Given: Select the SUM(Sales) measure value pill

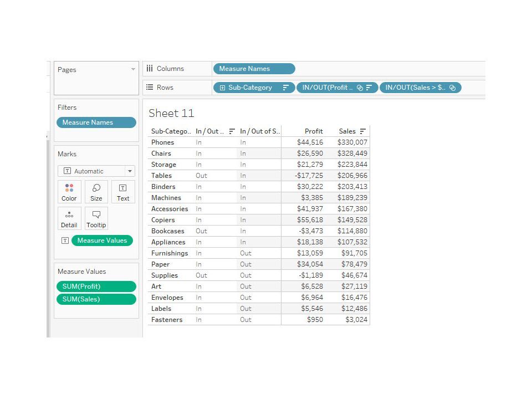Looking at the screenshot, I should (96, 299).
